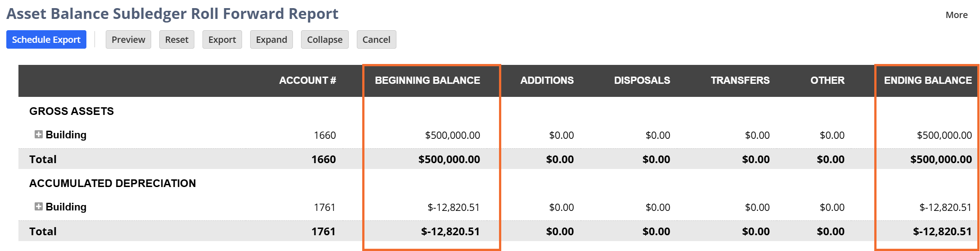Cancel the report
Viewport: 980px width, 251px height.
pos(377,40)
